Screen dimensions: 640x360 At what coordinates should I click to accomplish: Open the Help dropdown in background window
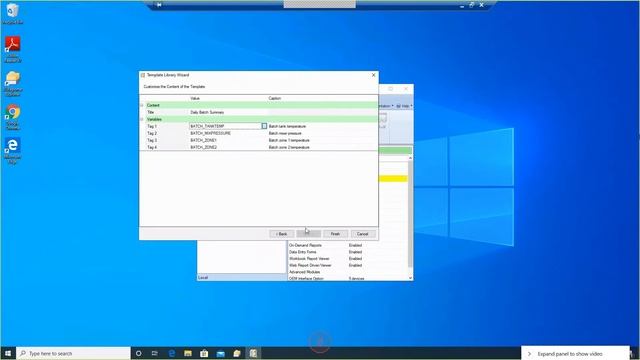(x=404, y=106)
